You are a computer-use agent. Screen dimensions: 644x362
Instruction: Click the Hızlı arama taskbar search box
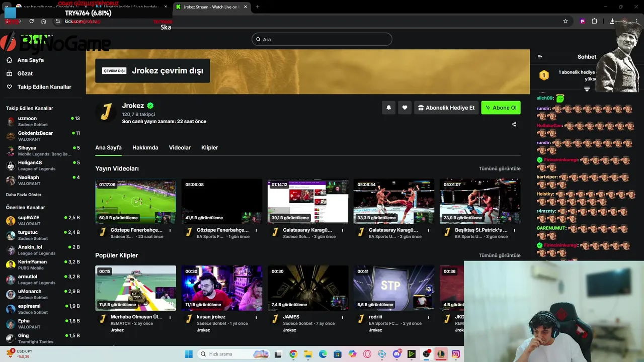pyautogui.click(x=232, y=354)
